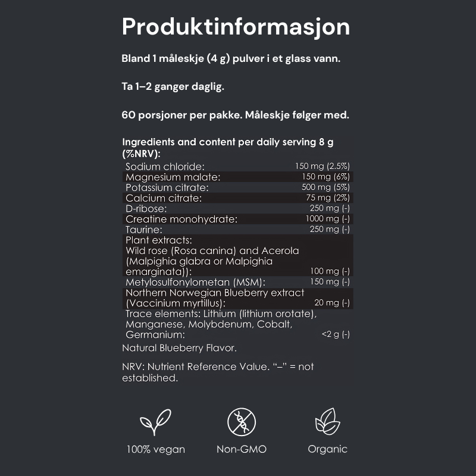
Task: Click the 100% vegan sprout icon
Action: click(155, 423)
